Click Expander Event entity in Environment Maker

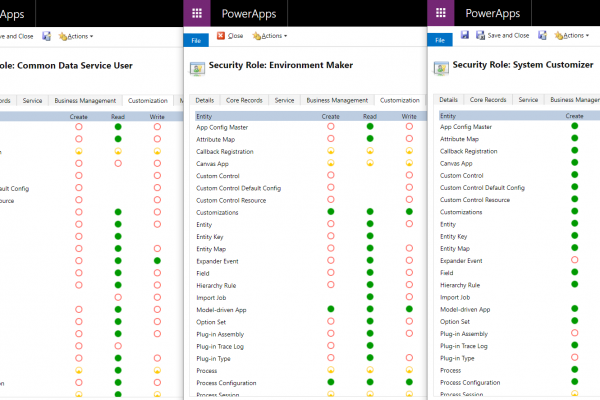pos(217,261)
